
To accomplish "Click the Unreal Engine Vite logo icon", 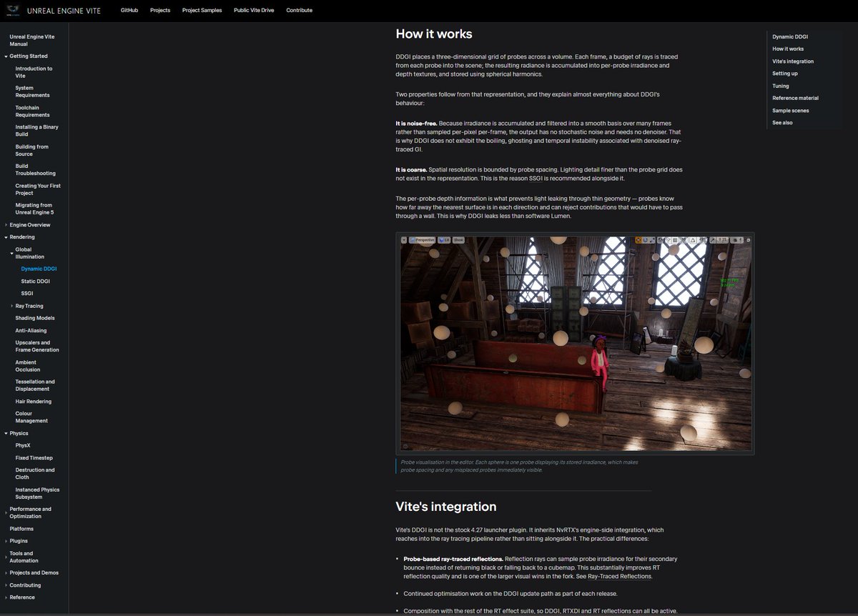I will pos(14,11).
